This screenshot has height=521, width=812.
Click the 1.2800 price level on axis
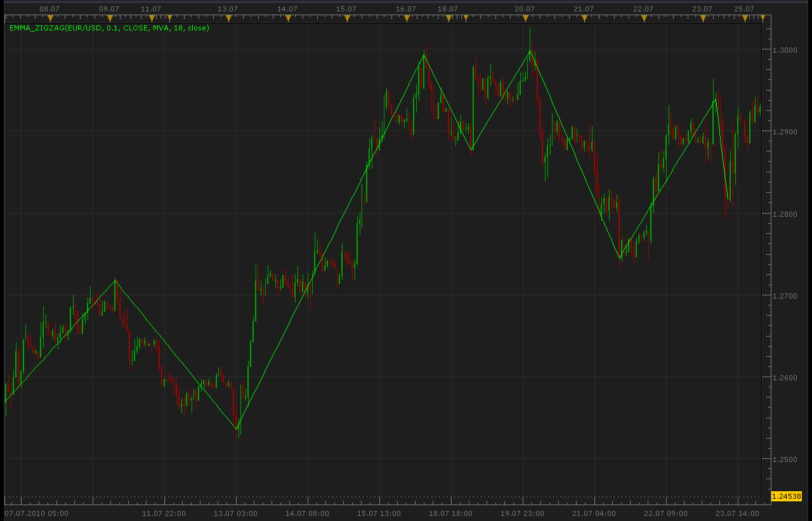pos(785,214)
